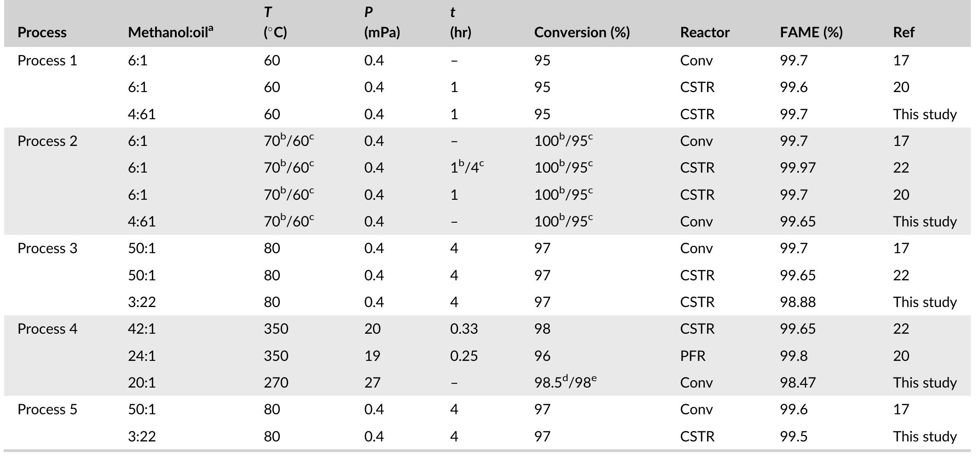Click the FAME (%) column header
Screen dimensions: 980x458
pyautogui.click(x=811, y=33)
